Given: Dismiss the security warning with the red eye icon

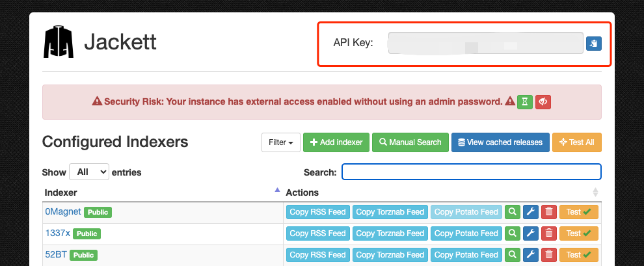Looking at the screenshot, I should tap(544, 101).
